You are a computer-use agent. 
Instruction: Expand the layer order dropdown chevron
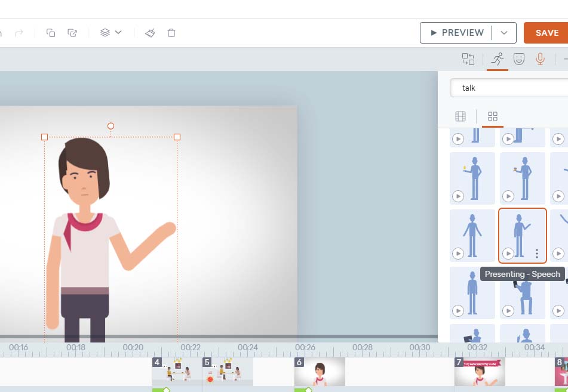tap(118, 33)
